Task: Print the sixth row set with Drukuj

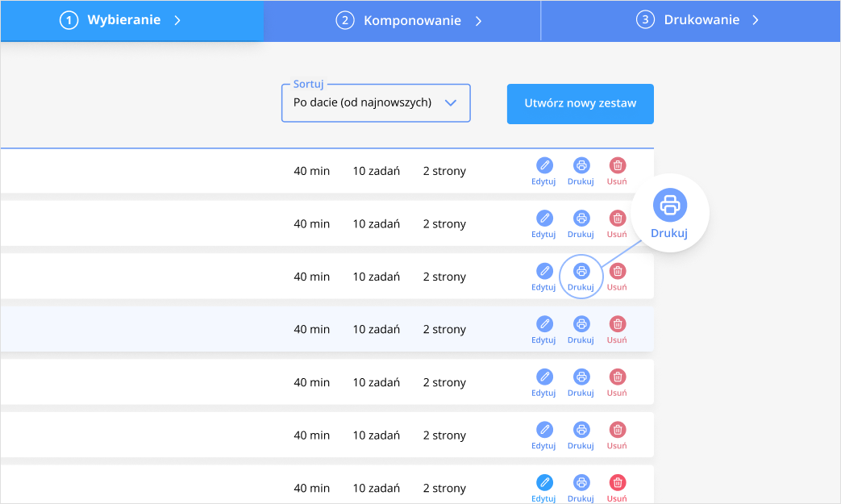Action: 581,430
